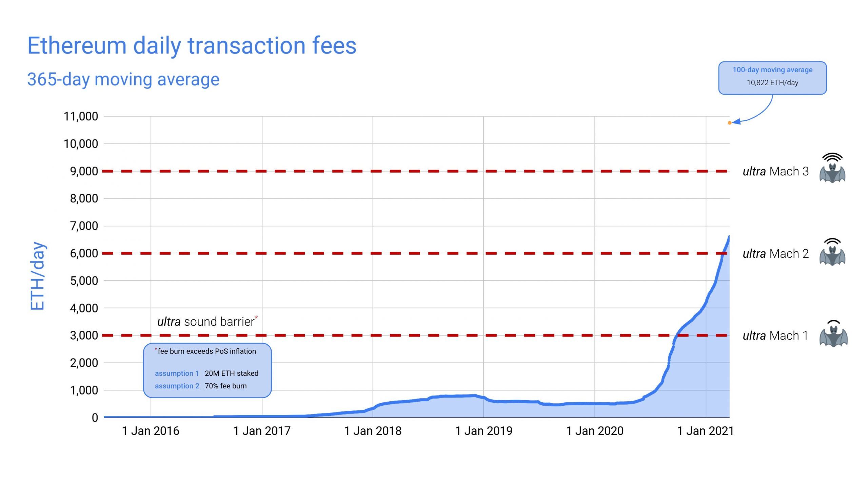Click the orange 100-day average data point
The image size is (868, 483).
[x=729, y=123]
